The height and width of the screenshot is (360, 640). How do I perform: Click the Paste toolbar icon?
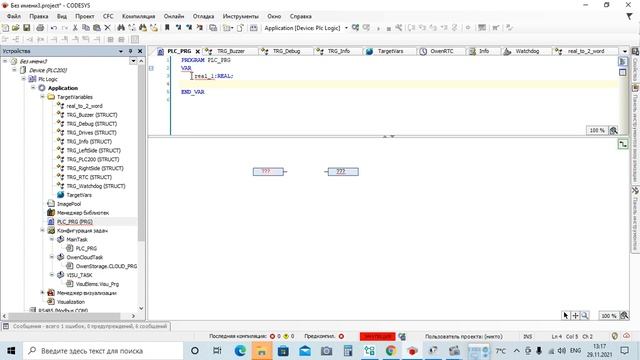point(97,28)
